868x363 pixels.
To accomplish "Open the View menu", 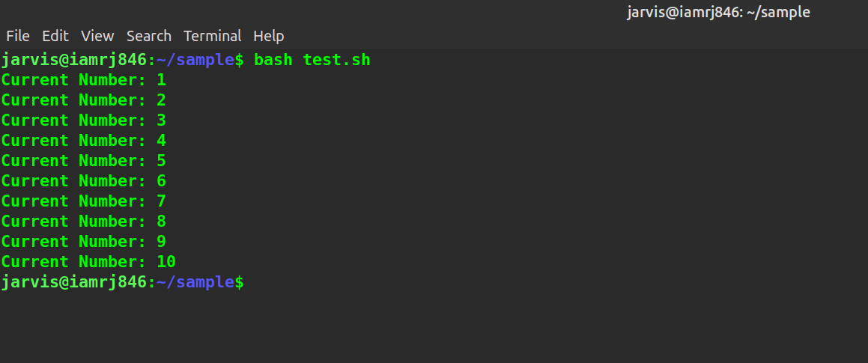I will pos(97,36).
